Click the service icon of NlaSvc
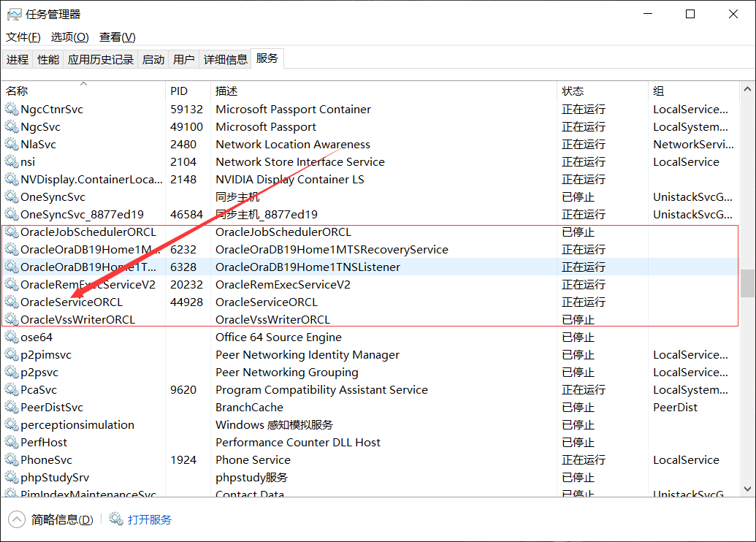This screenshot has height=542, width=756. pos(12,144)
